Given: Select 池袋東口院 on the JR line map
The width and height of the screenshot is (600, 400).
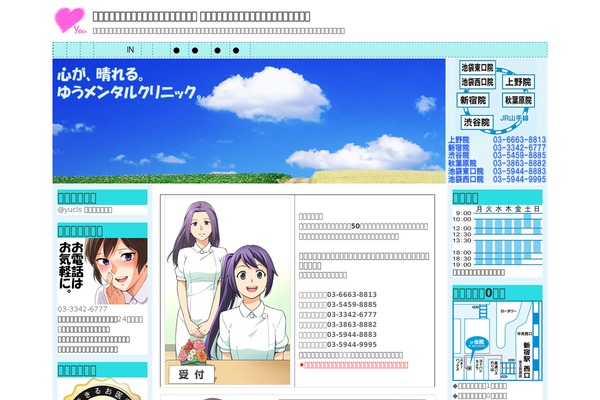Looking at the screenshot, I should click(477, 67).
